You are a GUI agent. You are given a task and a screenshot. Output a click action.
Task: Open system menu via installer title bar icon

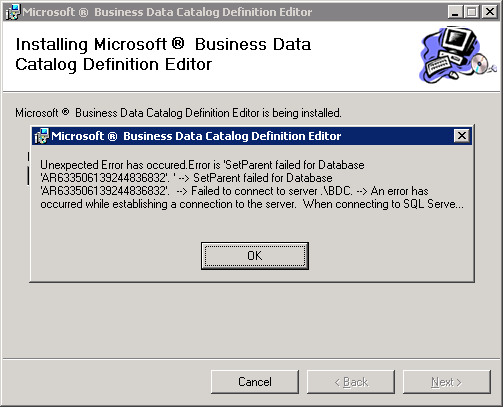[13, 12]
